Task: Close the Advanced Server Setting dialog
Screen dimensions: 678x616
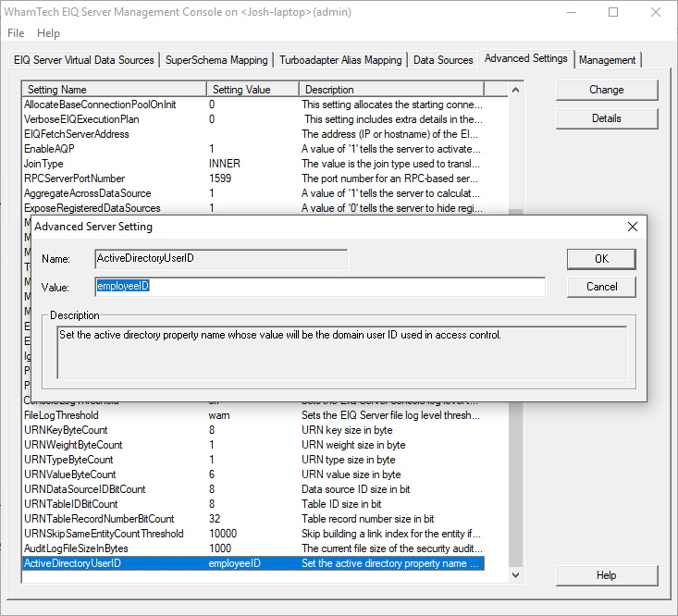Action: click(633, 227)
